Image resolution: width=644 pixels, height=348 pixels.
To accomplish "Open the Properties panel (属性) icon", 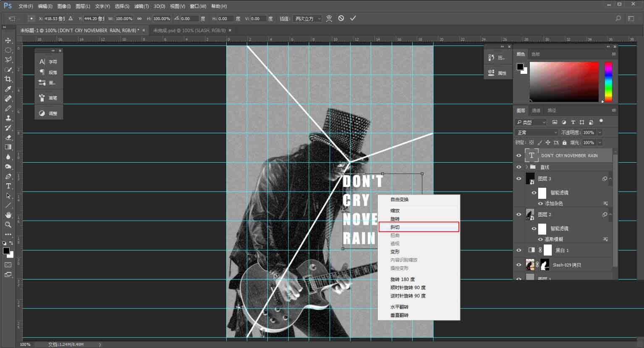I will pyautogui.click(x=491, y=73).
